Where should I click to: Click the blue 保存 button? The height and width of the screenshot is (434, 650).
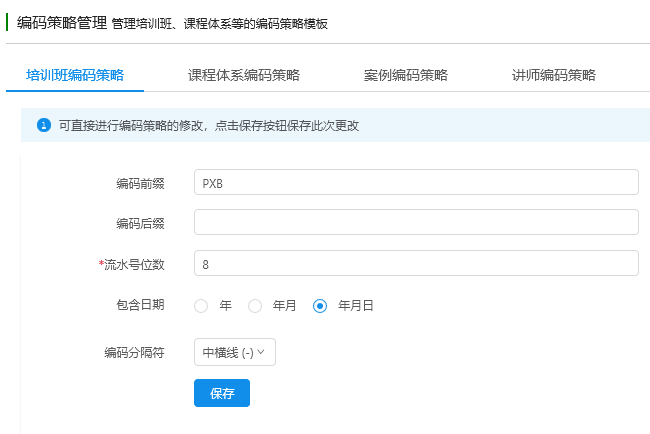222,393
